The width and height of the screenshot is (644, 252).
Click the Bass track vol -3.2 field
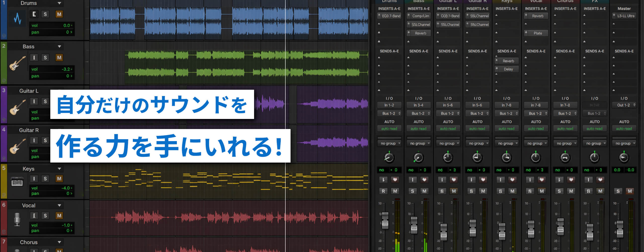click(x=52, y=69)
